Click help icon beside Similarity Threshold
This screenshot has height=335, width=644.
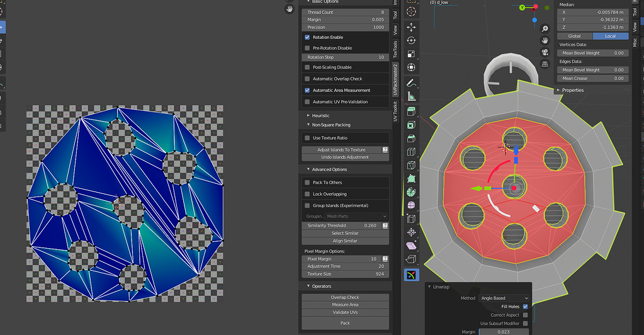click(x=385, y=225)
